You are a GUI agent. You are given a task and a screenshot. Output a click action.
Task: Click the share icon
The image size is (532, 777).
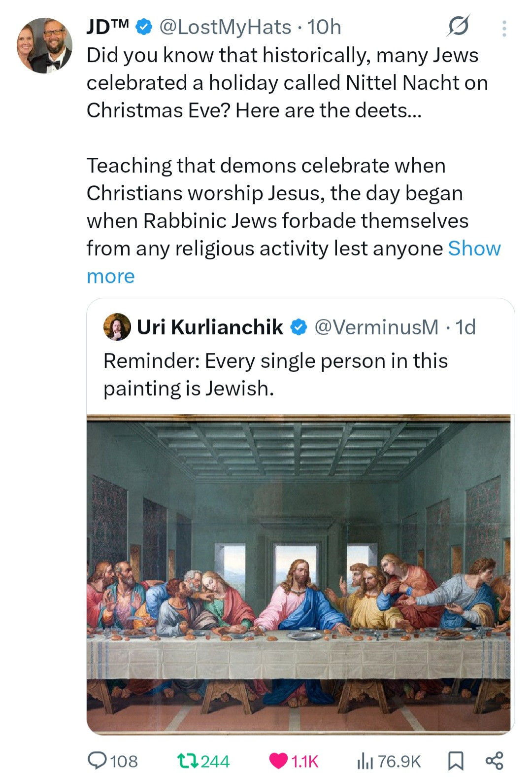[x=494, y=761]
